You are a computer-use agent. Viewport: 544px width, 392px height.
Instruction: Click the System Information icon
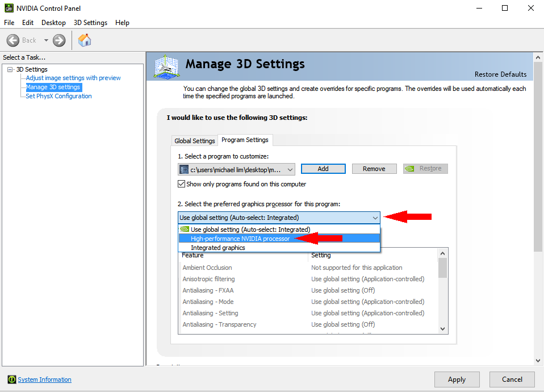(x=12, y=380)
